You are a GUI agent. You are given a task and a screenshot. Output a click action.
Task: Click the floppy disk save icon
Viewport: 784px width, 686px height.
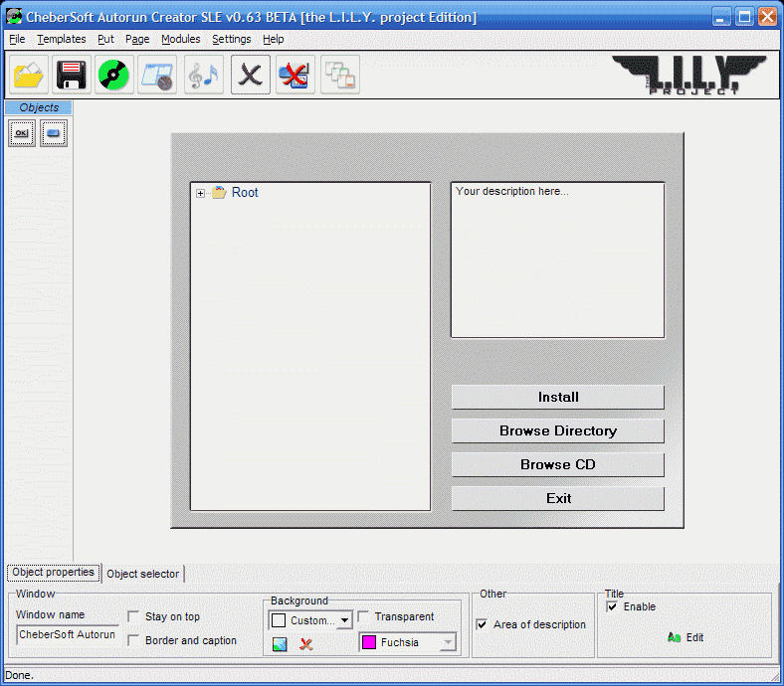[x=71, y=75]
